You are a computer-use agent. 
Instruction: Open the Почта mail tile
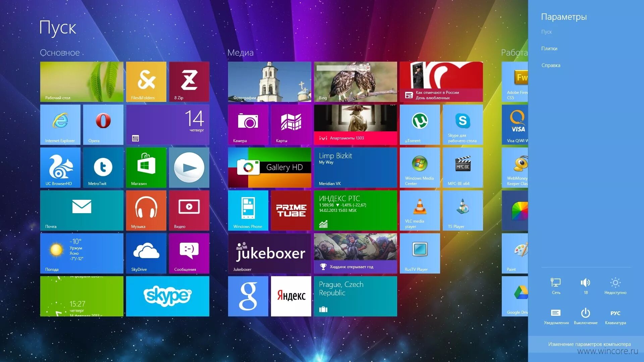tap(82, 210)
